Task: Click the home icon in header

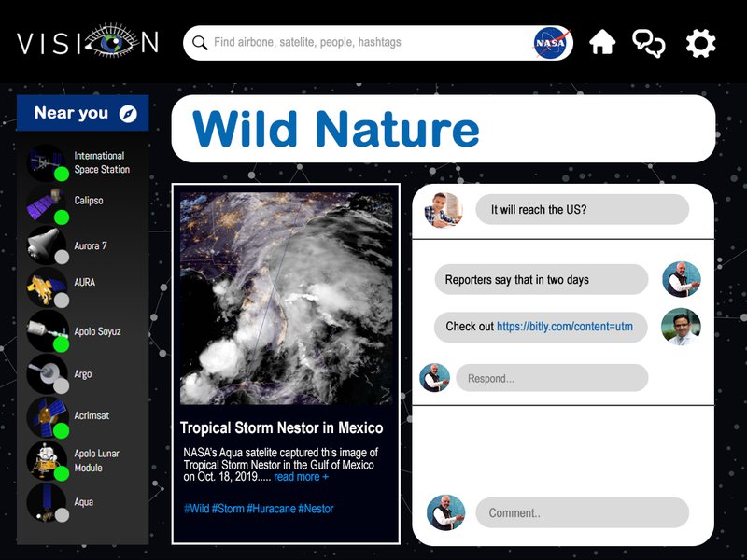Action: [602, 43]
